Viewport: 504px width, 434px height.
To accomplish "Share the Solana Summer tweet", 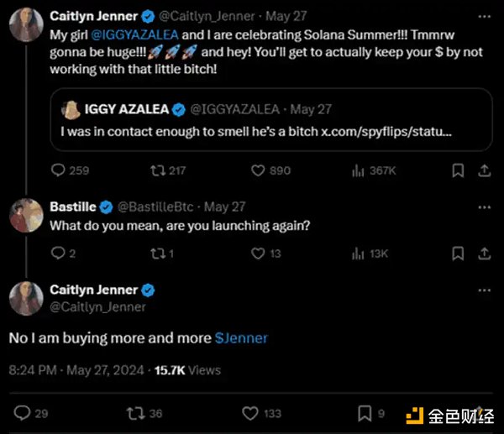I will (484, 170).
